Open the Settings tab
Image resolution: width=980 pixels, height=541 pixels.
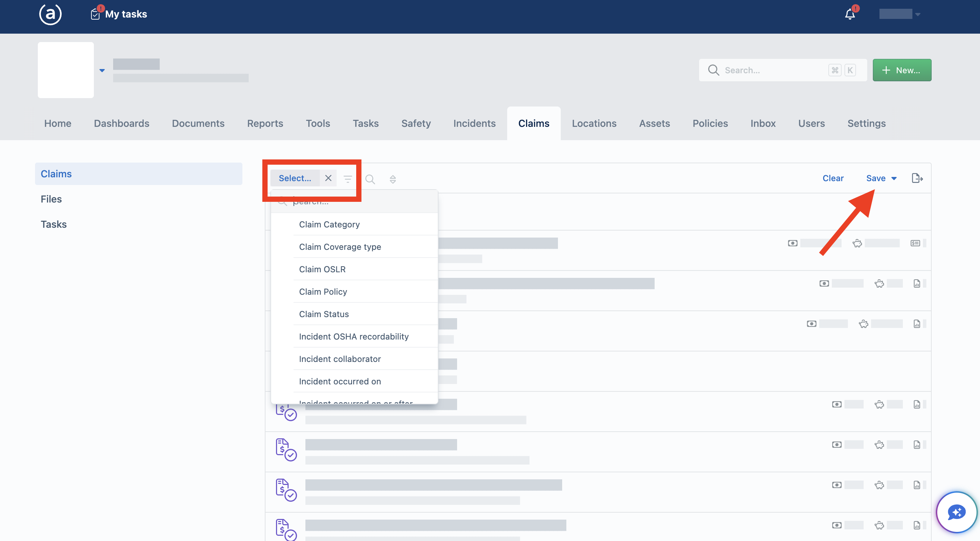coord(866,123)
